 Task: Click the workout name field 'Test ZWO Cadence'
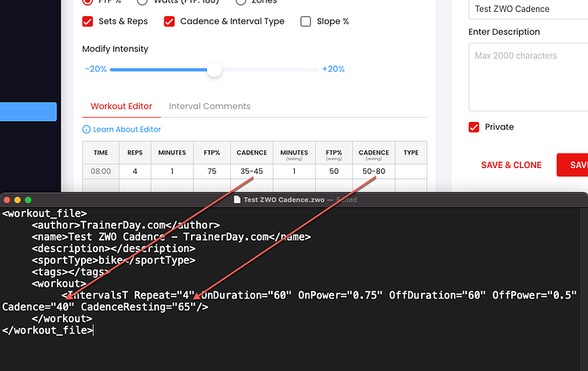[x=528, y=9]
